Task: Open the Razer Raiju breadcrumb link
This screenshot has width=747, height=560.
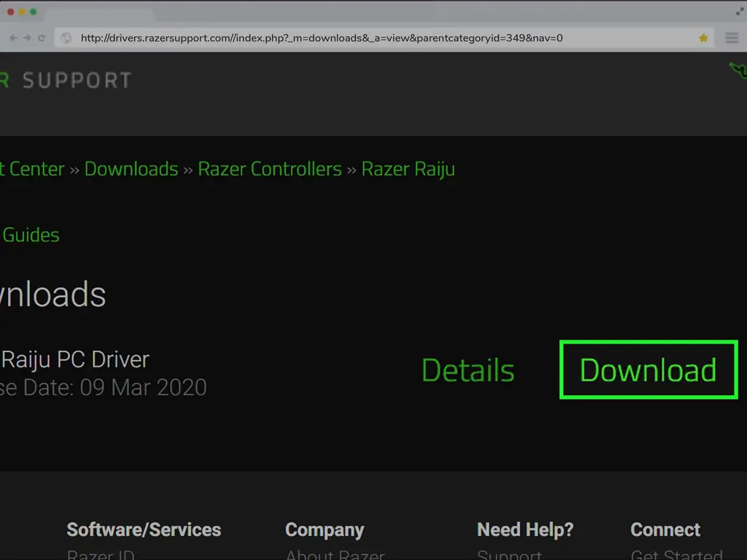Action: click(408, 169)
